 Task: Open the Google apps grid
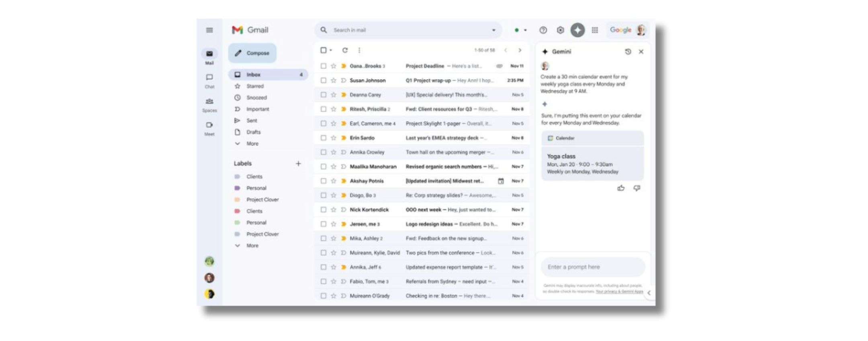(x=595, y=30)
